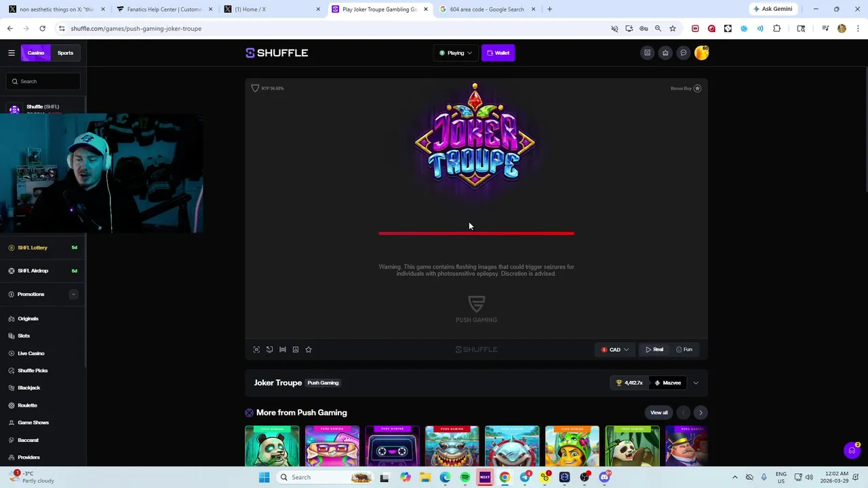This screenshot has height=488, width=868.
Task: Switch to Fun play mode
Action: [684, 350]
